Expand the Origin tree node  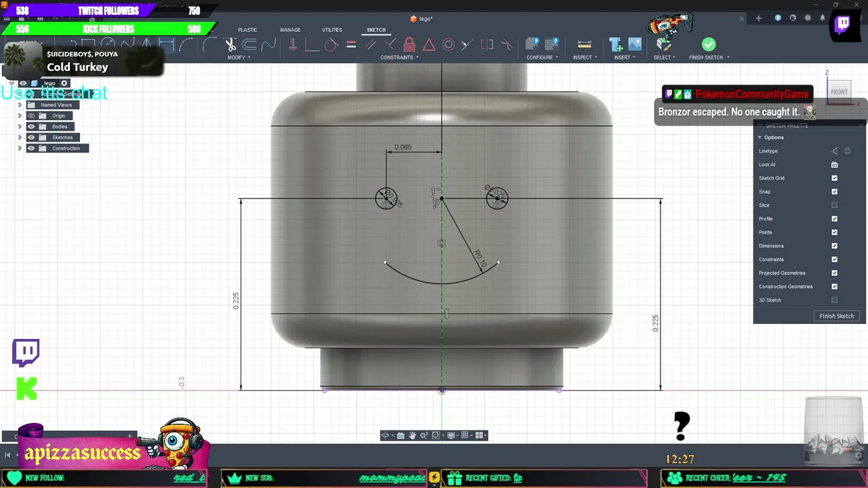click(x=20, y=116)
